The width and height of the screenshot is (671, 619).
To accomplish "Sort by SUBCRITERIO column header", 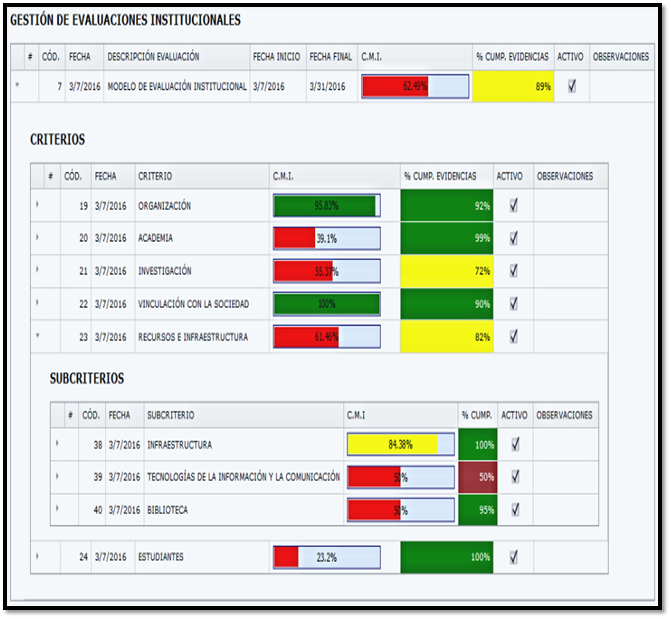I will 240,415.
